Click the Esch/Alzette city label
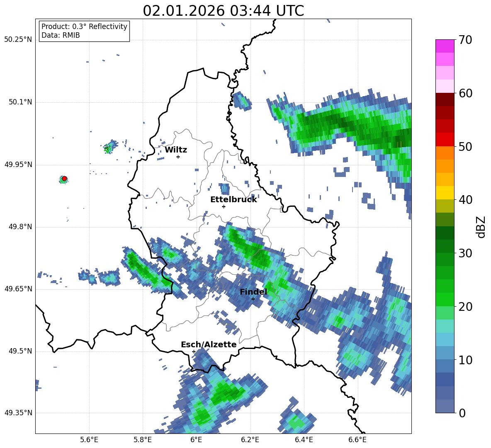The image size is (491, 448). (x=209, y=344)
